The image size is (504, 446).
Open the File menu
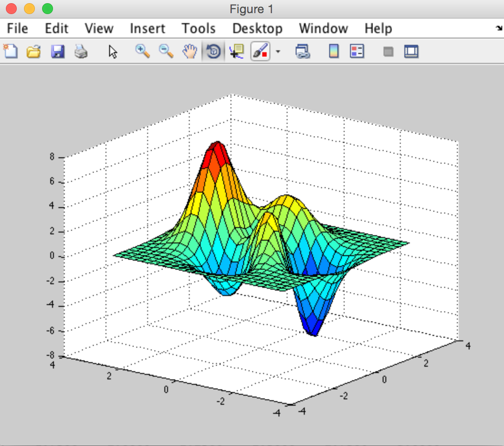pos(17,29)
